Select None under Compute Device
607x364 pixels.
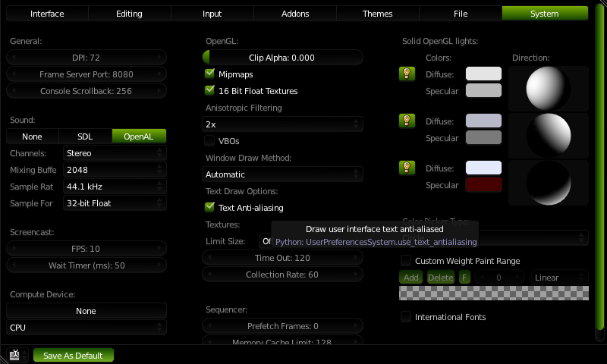pyautogui.click(x=86, y=311)
